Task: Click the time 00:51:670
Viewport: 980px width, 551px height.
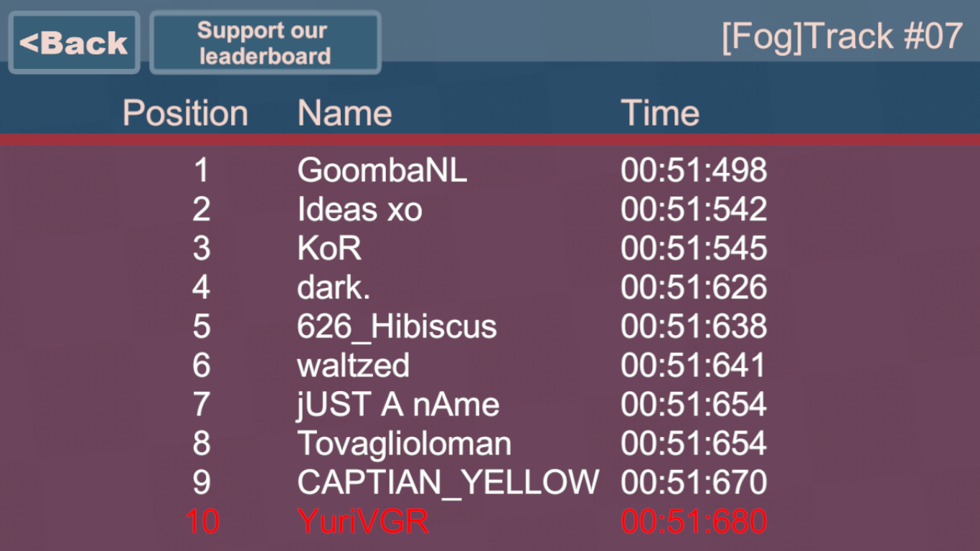Action: (x=694, y=482)
